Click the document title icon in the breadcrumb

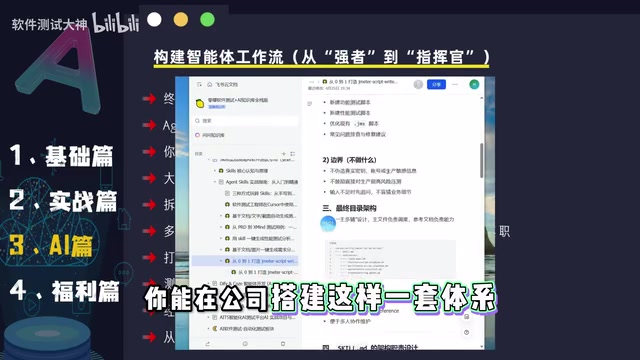point(325,82)
